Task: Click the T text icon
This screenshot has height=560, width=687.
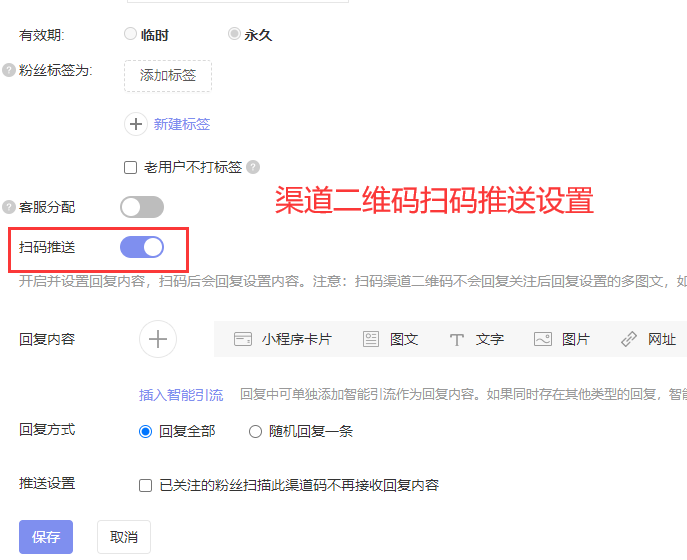Action: 457,340
